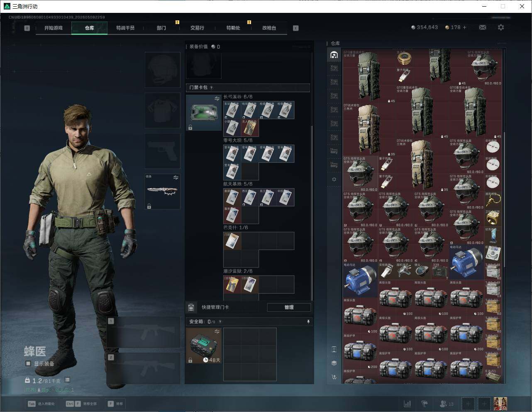Add currency with the plus beside 178

pyautogui.click(x=465, y=27)
